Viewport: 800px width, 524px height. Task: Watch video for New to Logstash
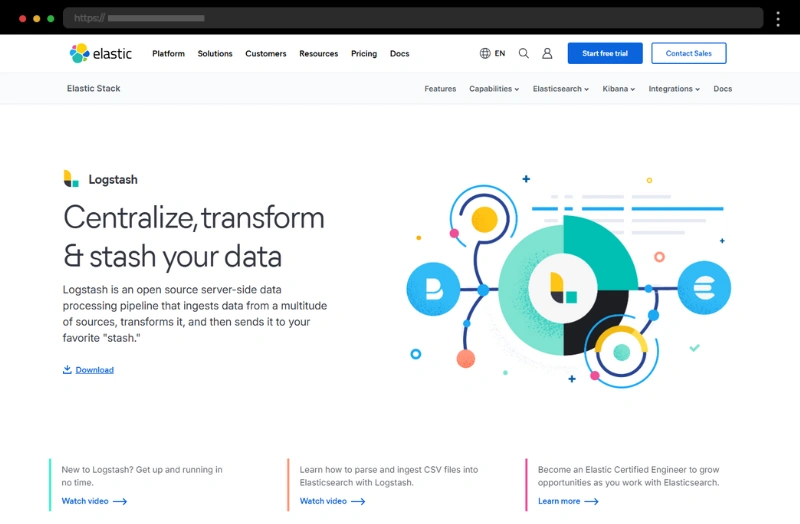[94, 501]
